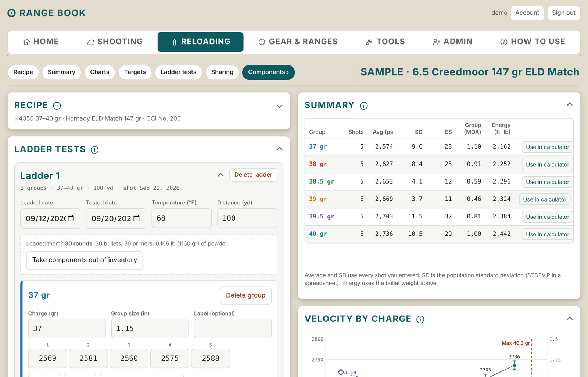Click the empty Label (optional) field
This screenshot has height=377, width=588.
[233, 328]
